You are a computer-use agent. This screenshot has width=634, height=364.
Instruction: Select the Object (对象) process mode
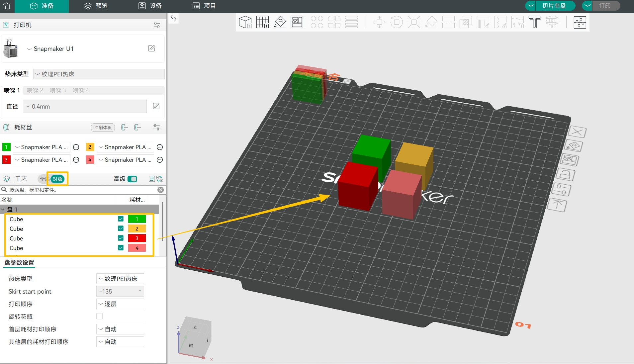[x=57, y=179]
